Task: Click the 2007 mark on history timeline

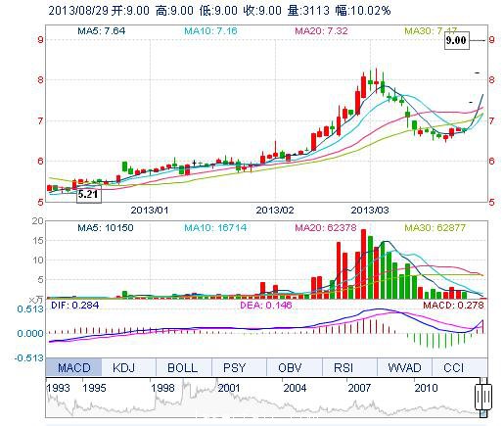Action: coord(359,388)
